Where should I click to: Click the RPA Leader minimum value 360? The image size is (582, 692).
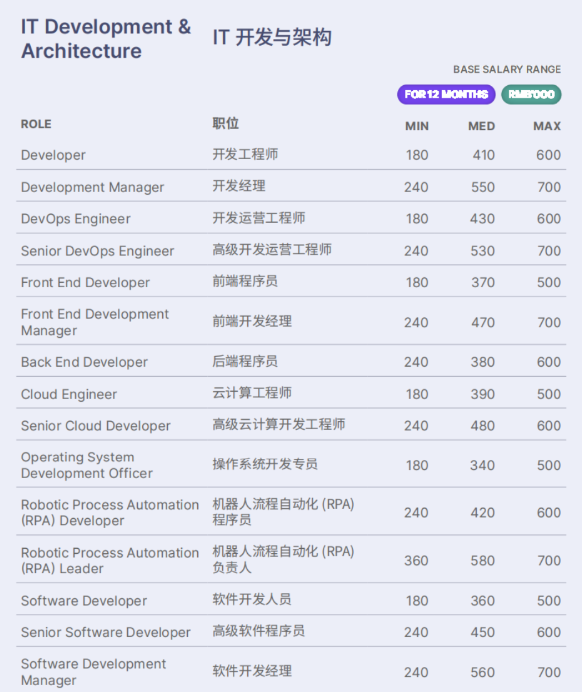(x=417, y=560)
